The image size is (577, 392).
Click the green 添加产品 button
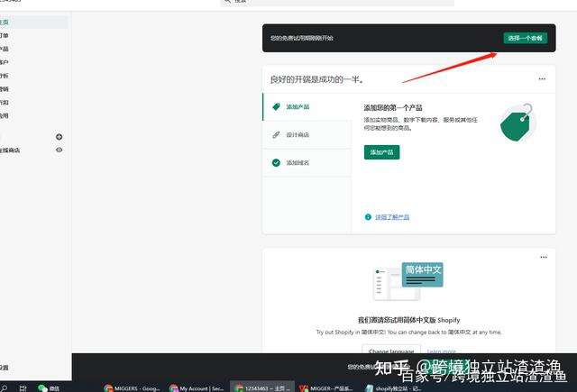tap(381, 152)
